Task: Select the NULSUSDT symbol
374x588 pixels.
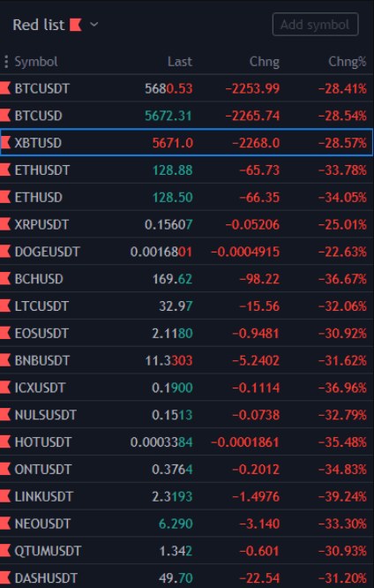Action: [x=45, y=415]
